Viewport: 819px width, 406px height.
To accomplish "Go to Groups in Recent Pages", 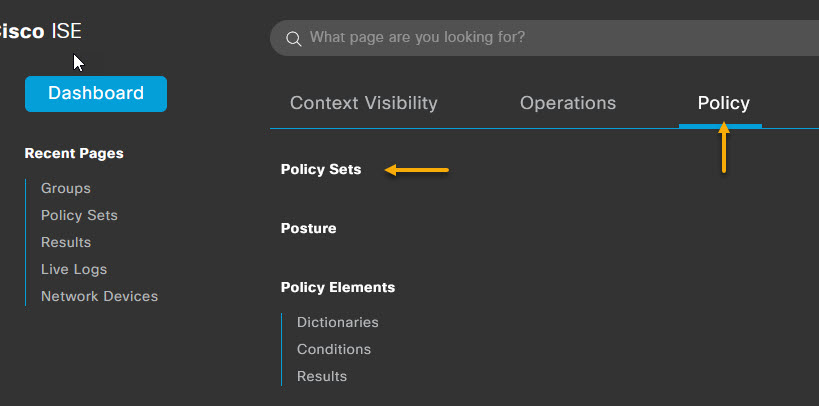I will 66,188.
